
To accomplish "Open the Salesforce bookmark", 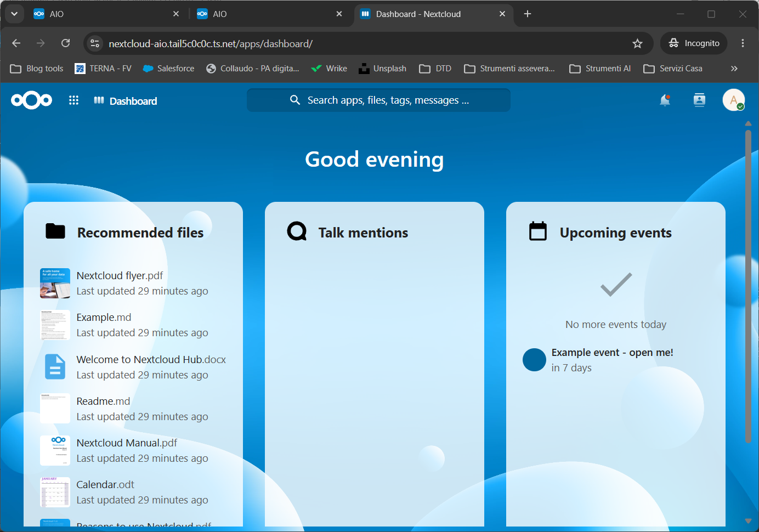I will coord(168,69).
